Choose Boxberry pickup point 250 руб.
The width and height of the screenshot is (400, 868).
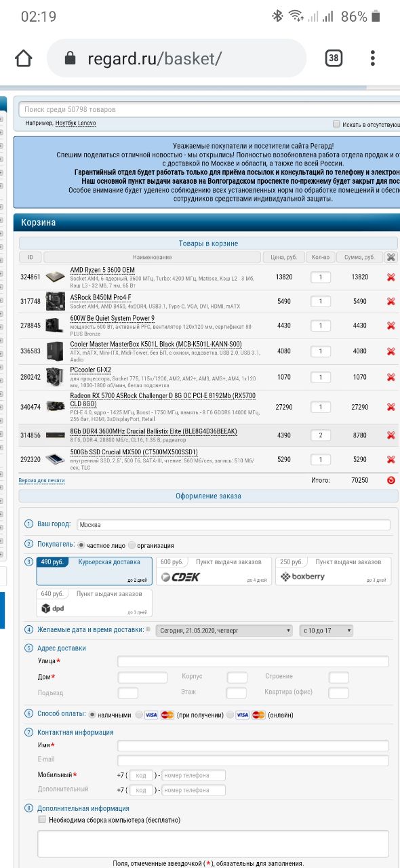(x=333, y=571)
